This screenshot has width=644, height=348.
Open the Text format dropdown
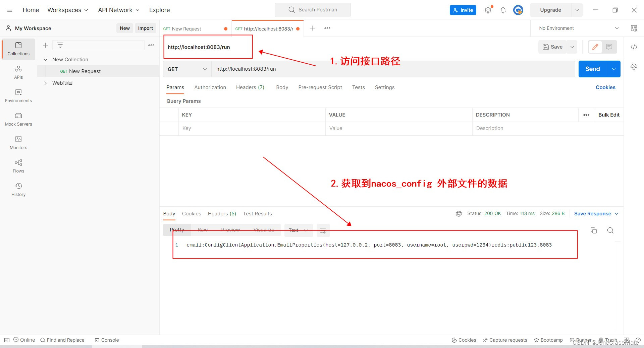pos(299,230)
